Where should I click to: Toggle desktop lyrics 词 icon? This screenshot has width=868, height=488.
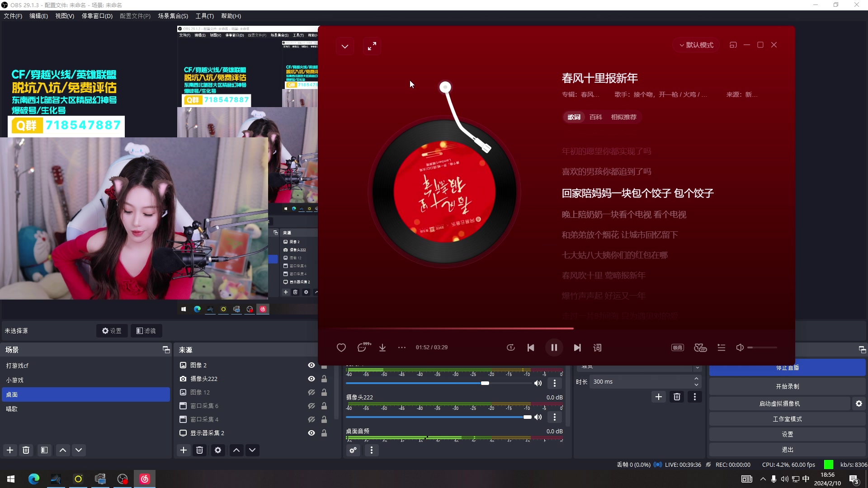tap(597, 347)
